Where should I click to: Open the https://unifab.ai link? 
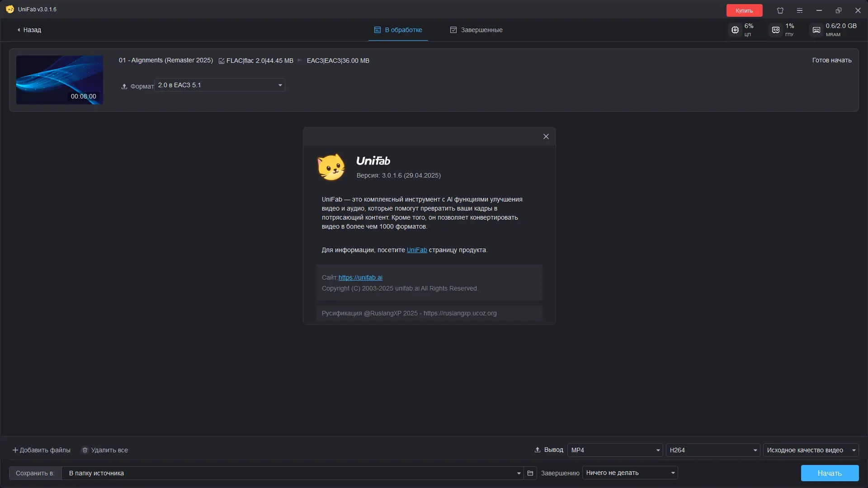pos(360,277)
